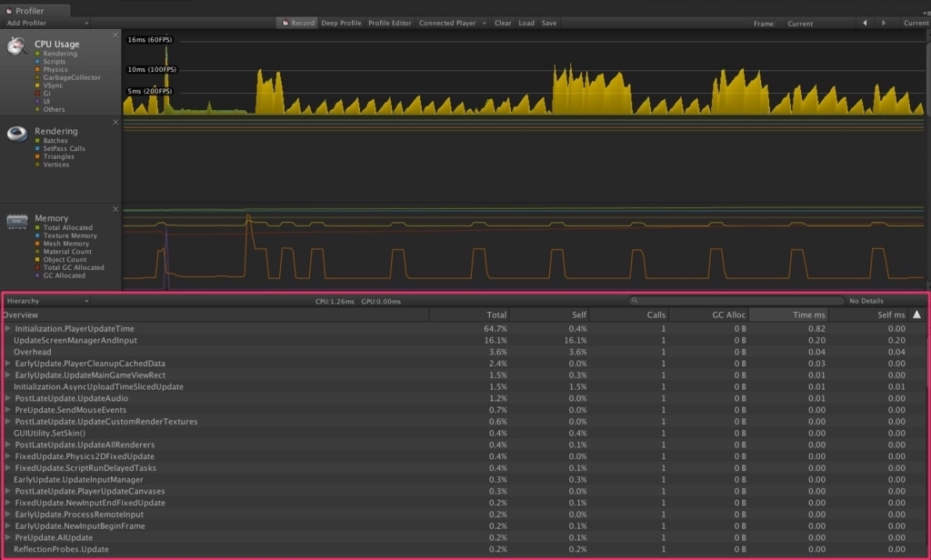The height and width of the screenshot is (560, 931).
Task: Select Initialization.AsyncUploadTimeSlicedUpdate row
Action: 465,386
